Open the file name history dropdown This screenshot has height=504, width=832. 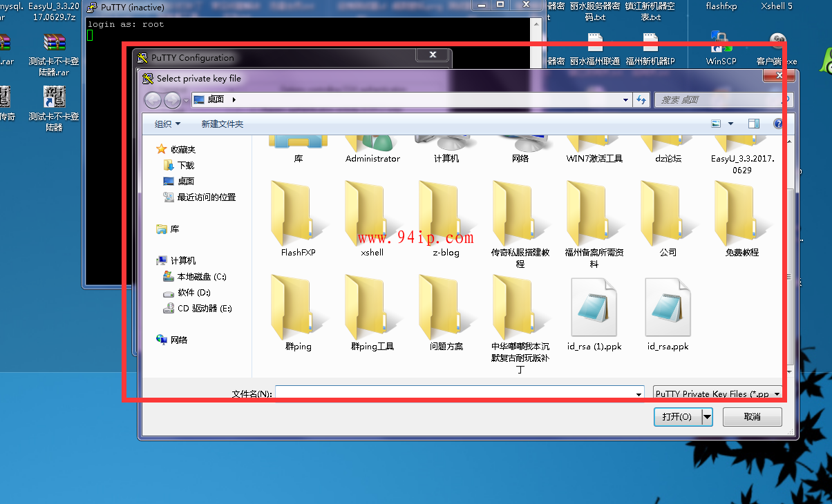pyautogui.click(x=639, y=394)
